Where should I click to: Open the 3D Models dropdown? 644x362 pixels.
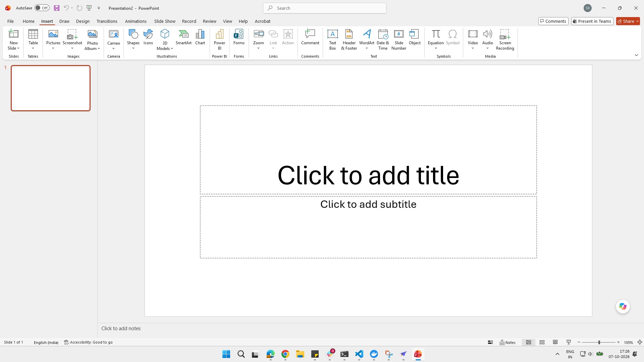(x=165, y=46)
